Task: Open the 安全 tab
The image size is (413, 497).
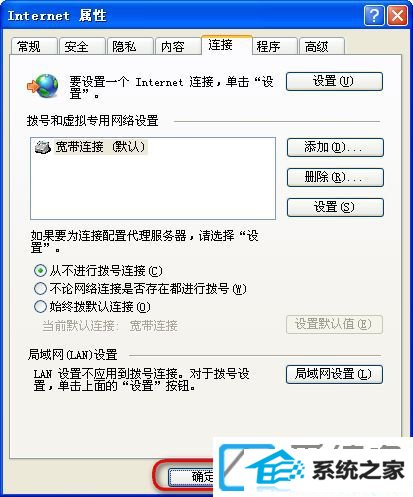Action: [82, 46]
